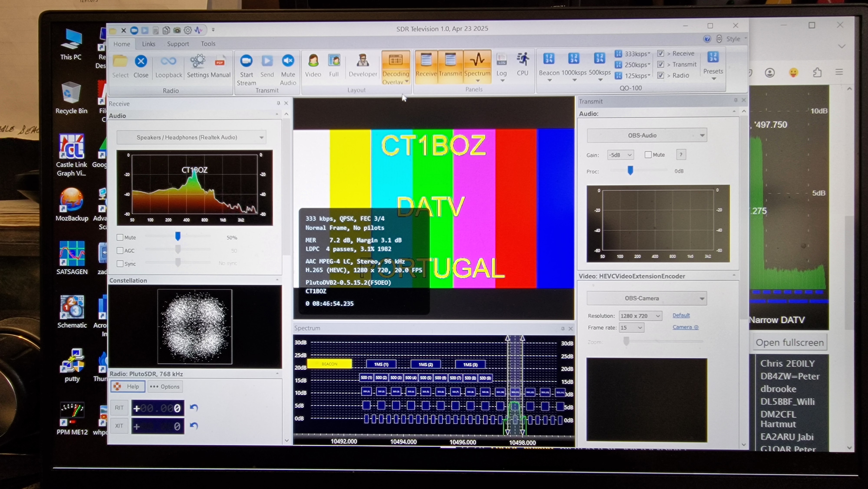Open the SATSAGEN desktop shortcut
This screenshot has height=489, width=868.
click(72, 258)
